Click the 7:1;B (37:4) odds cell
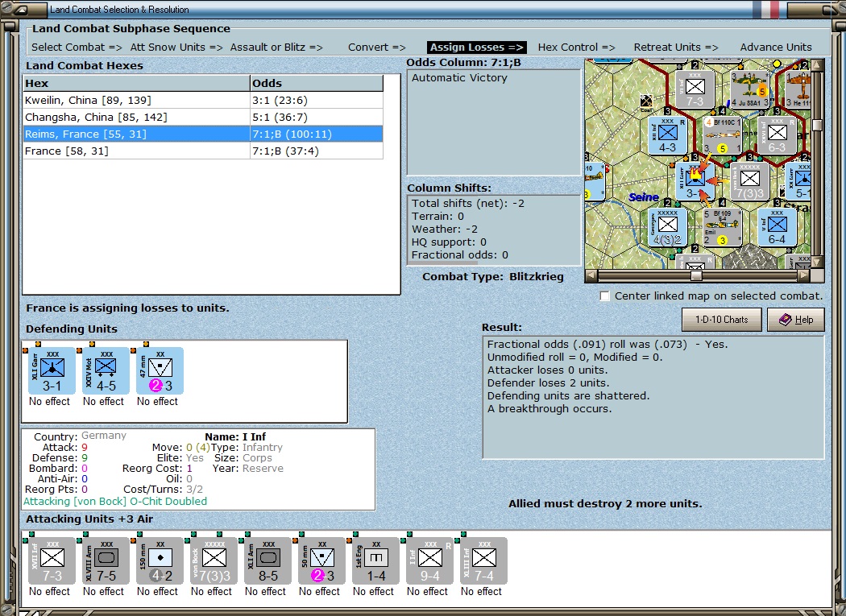This screenshot has width=846, height=616. click(317, 151)
